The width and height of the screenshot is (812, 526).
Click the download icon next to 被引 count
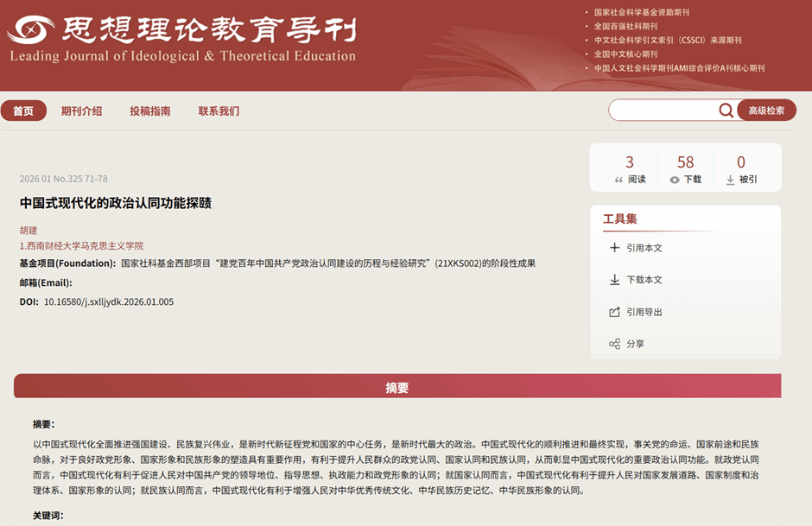730,180
